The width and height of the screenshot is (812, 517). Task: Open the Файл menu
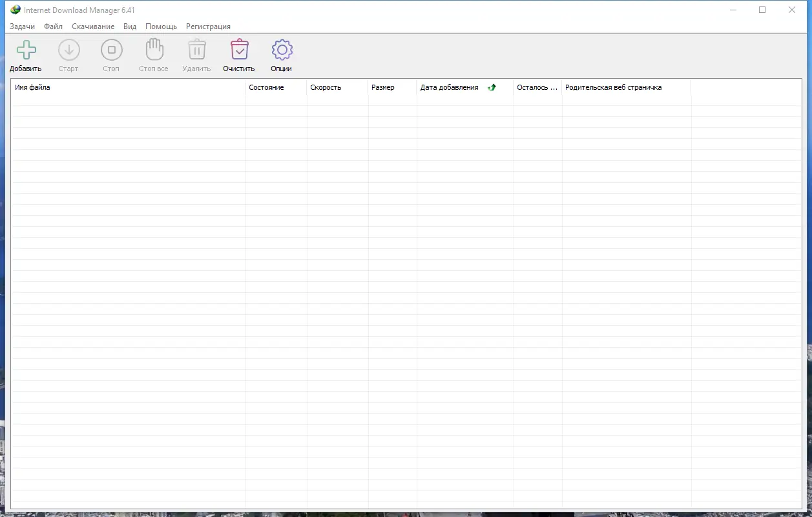click(x=53, y=26)
